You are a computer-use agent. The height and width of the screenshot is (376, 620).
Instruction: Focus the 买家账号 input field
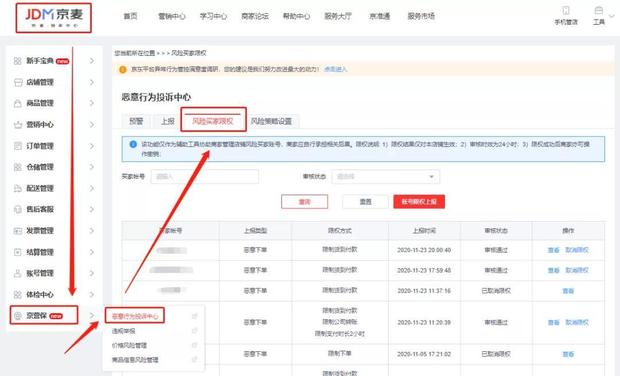[x=205, y=177]
